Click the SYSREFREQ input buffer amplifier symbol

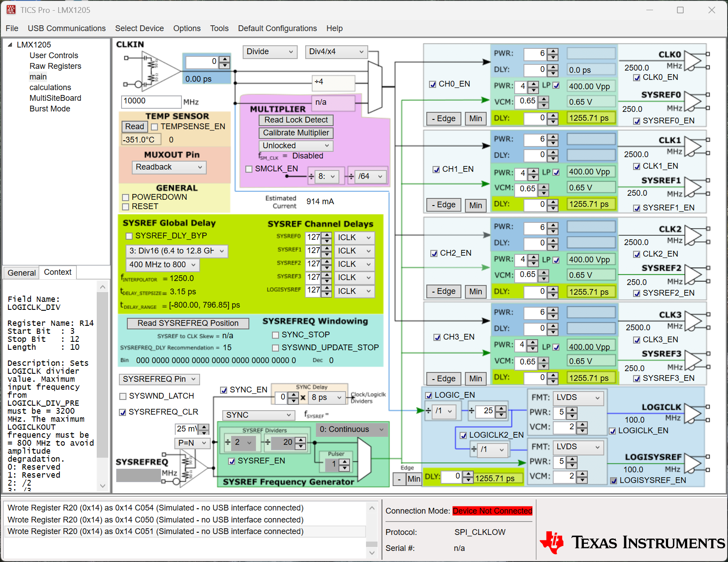[194, 467]
